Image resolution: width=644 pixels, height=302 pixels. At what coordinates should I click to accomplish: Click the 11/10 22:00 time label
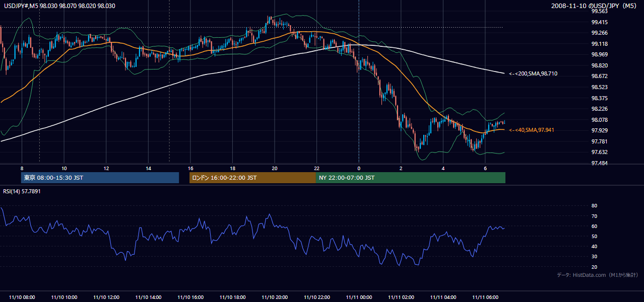coord(316,297)
